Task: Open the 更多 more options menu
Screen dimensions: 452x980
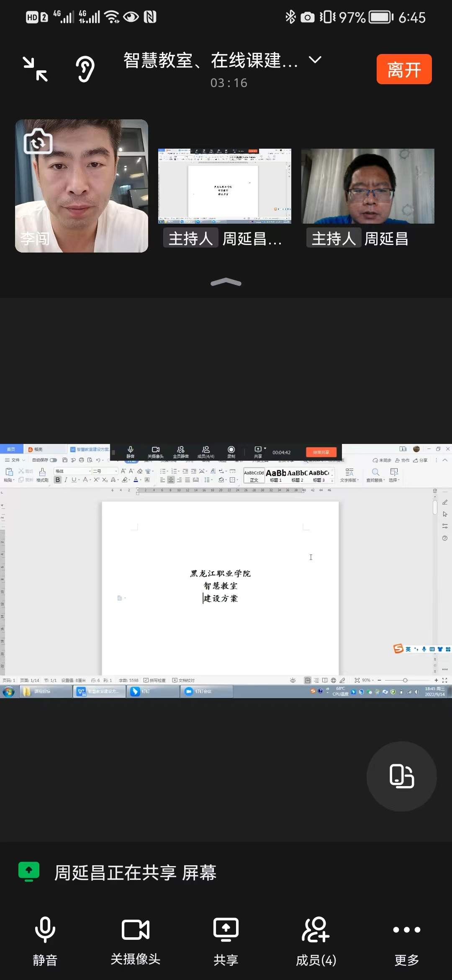Action: [x=406, y=941]
